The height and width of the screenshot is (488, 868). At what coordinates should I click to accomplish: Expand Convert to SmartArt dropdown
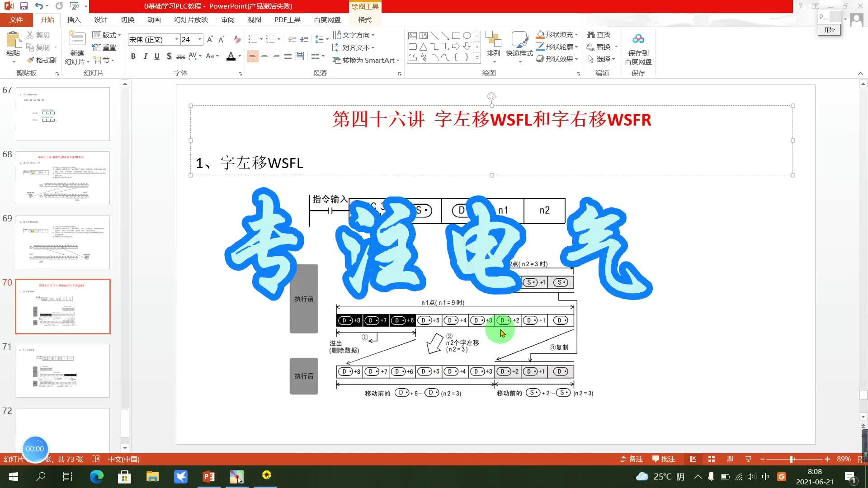pos(398,61)
